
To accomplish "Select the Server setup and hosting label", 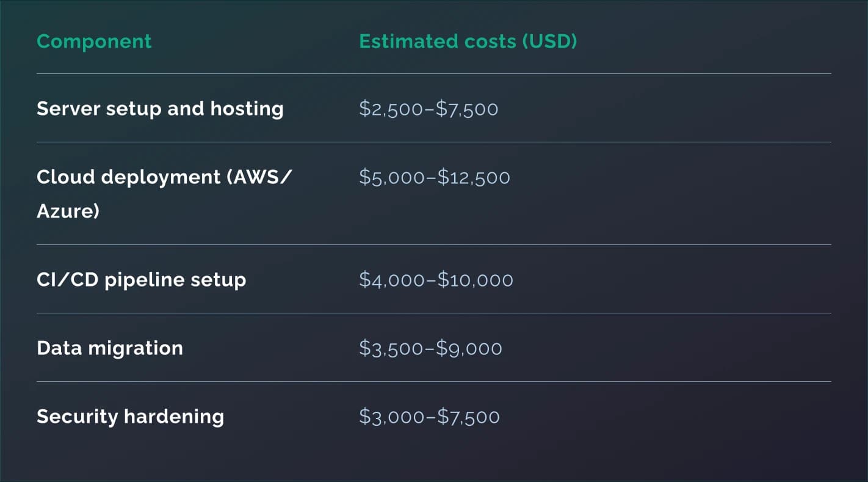I will click(x=160, y=109).
